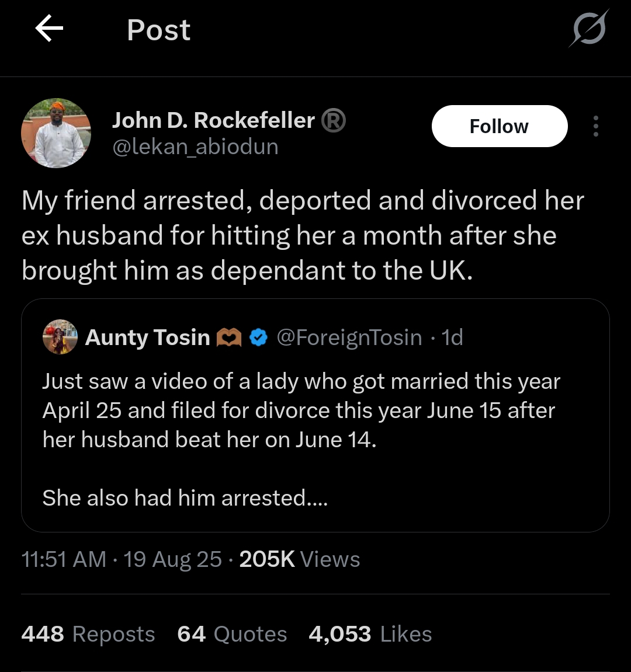Open Aunty Tosin's small avatar
Image resolution: width=631 pixels, height=672 pixels.
[60, 337]
